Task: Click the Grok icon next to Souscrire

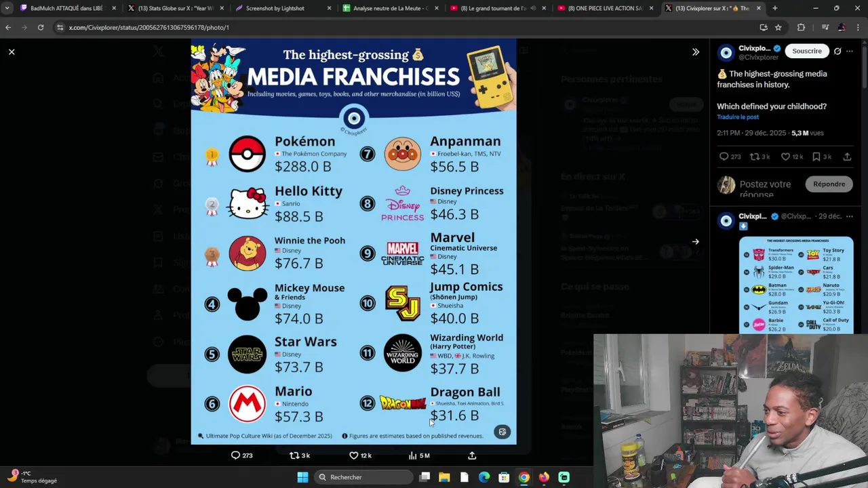Action: 837,51
